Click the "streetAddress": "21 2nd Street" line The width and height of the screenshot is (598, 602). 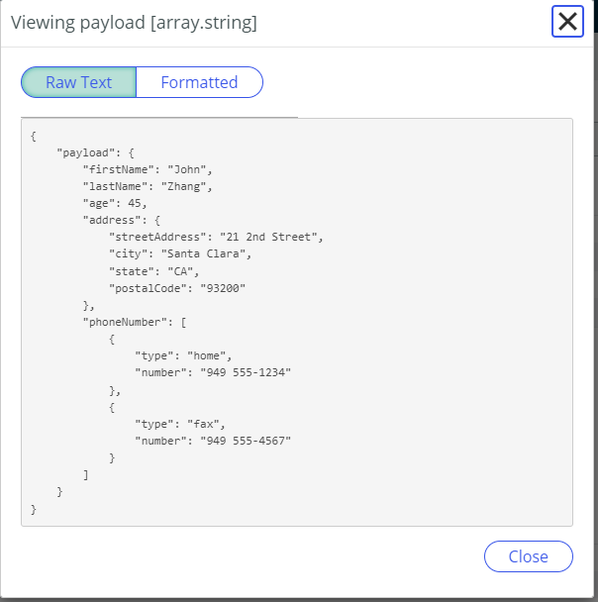[216, 237]
